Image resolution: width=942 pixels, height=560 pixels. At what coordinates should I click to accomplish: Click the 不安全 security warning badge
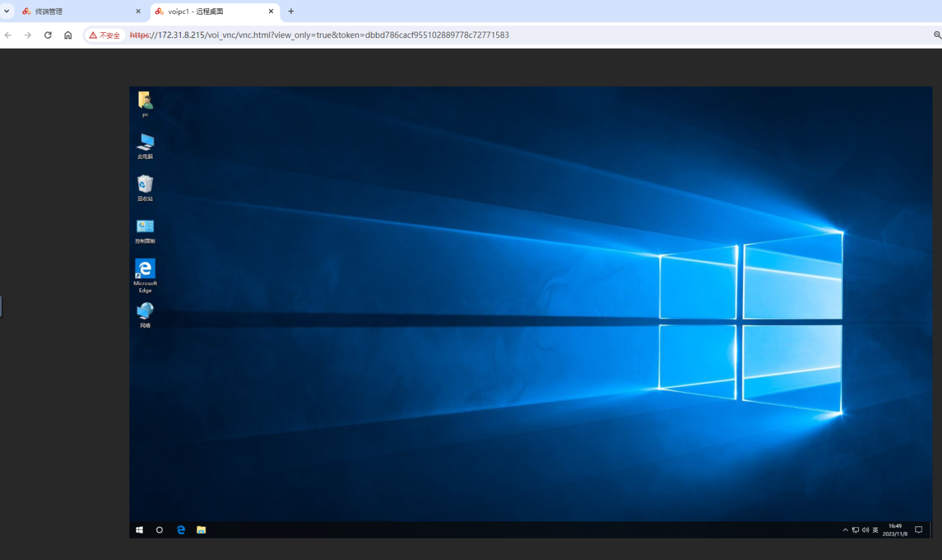(x=105, y=35)
